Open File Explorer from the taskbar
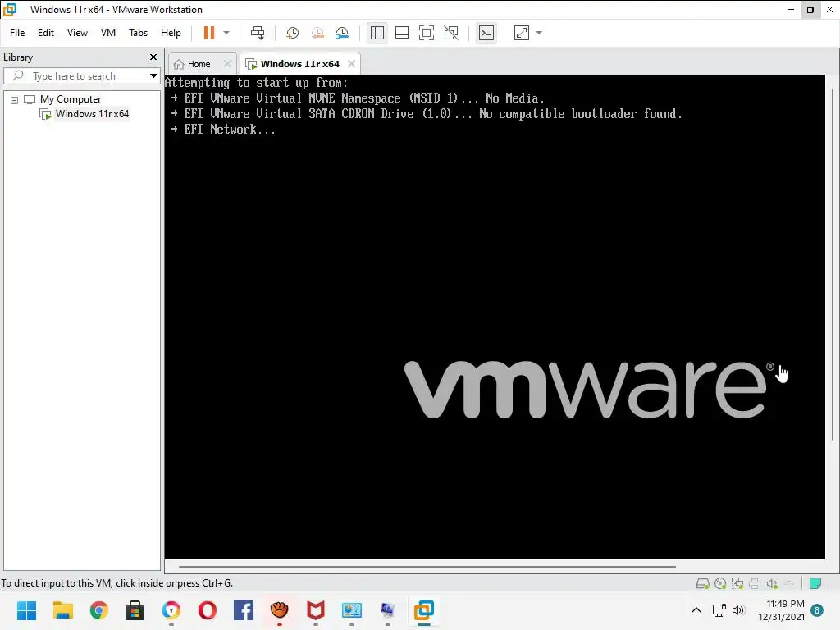 click(x=62, y=610)
